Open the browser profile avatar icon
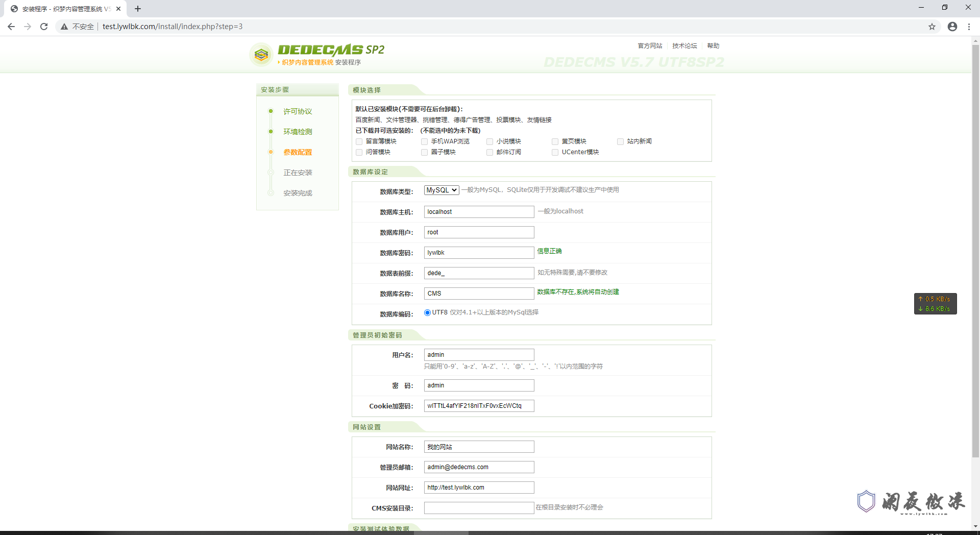The image size is (980, 535). tap(952, 26)
